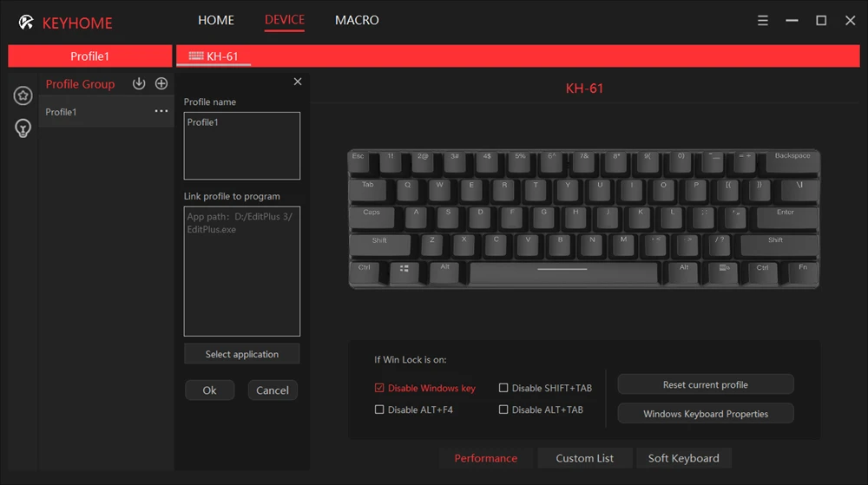Go to the HOME menu
Screen dimensions: 868x485
(x=216, y=21)
